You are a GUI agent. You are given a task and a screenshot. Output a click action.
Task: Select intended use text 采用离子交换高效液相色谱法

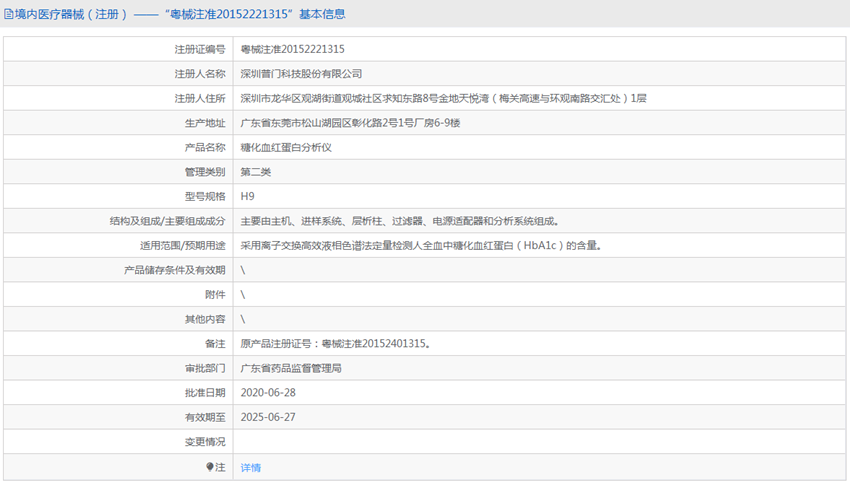[x=421, y=246]
